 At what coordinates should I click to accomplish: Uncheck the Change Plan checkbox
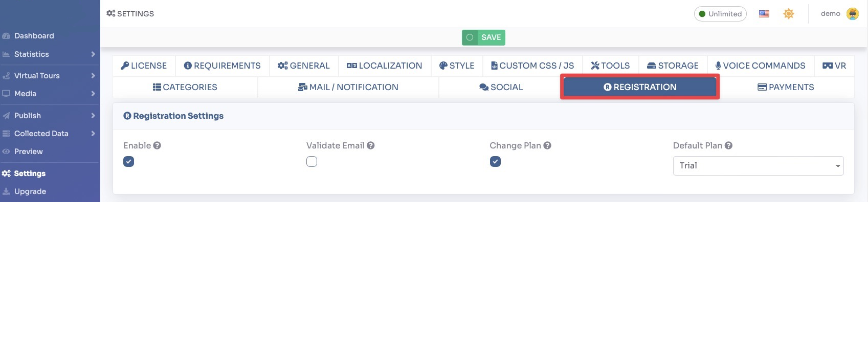coord(495,161)
